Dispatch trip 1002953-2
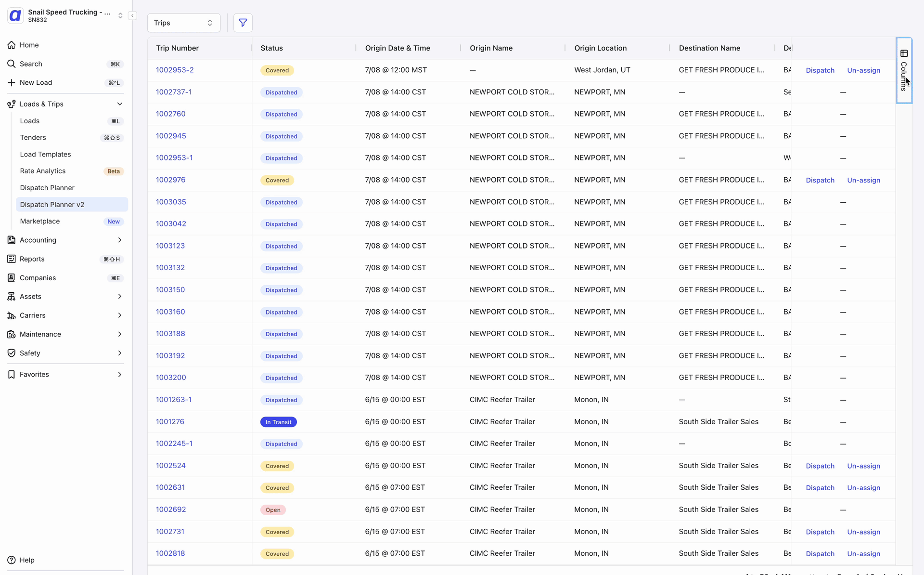Image resolution: width=924 pixels, height=575 pixels. pyautogui.click(x=820, y=70)
